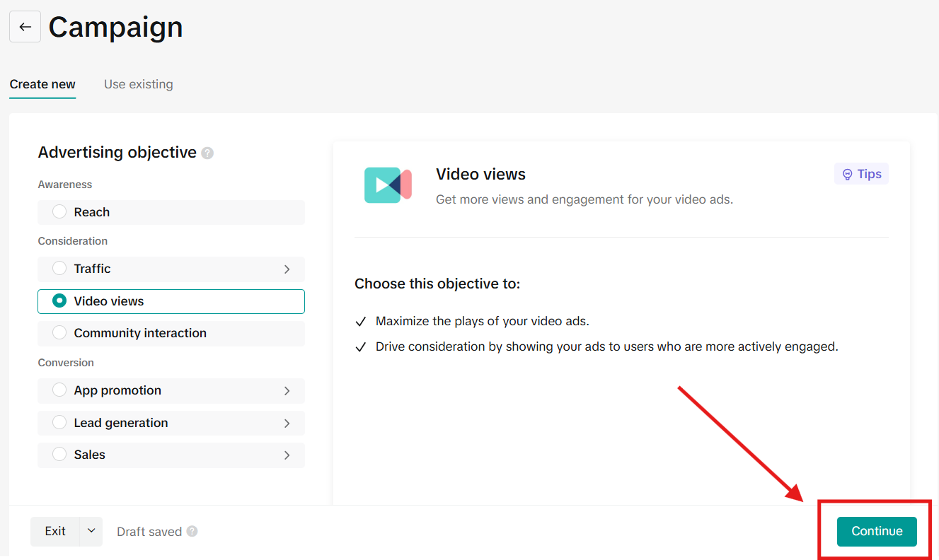The image size is (939, 560).
Task: Choose the Community interaction radio button
Action: 59,333
